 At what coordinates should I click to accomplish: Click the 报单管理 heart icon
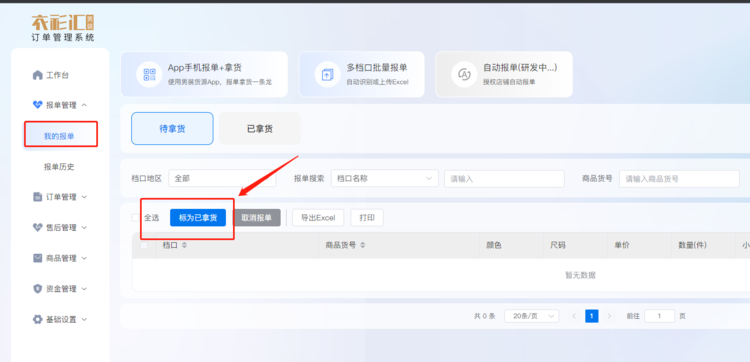coord(37,105)
